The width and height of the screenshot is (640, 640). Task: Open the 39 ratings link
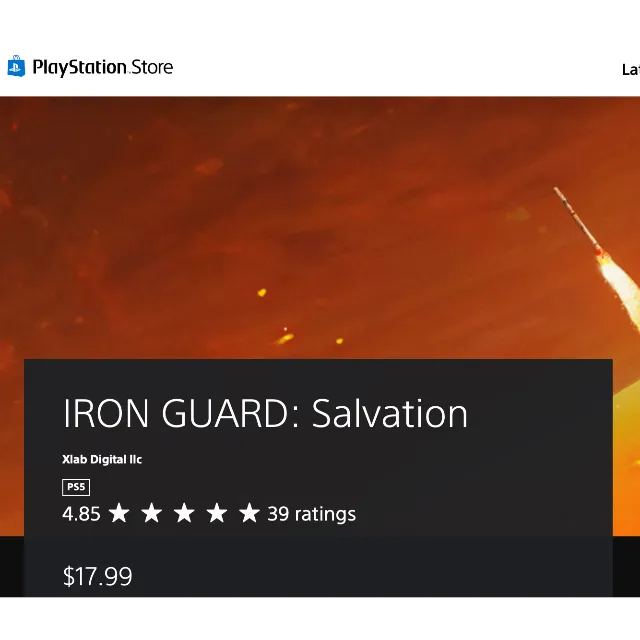coord(311,514)
